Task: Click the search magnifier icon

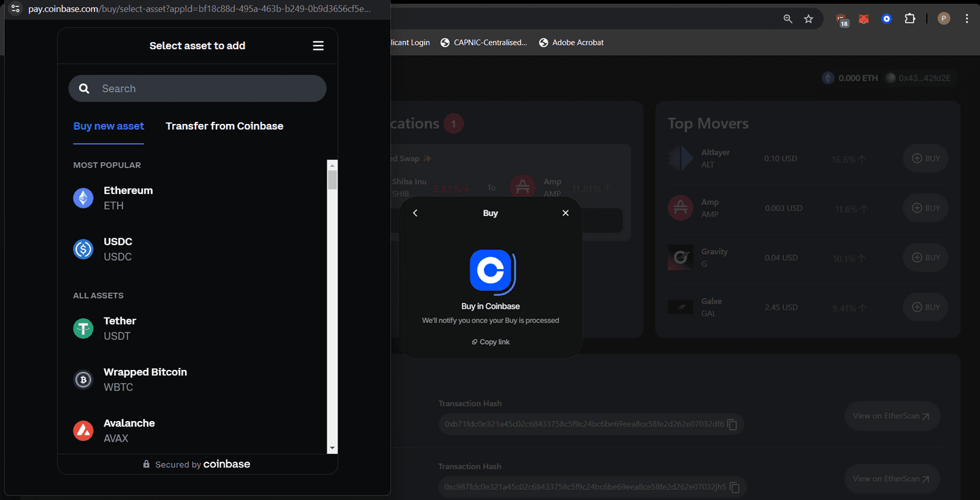Action: (84, 89)
